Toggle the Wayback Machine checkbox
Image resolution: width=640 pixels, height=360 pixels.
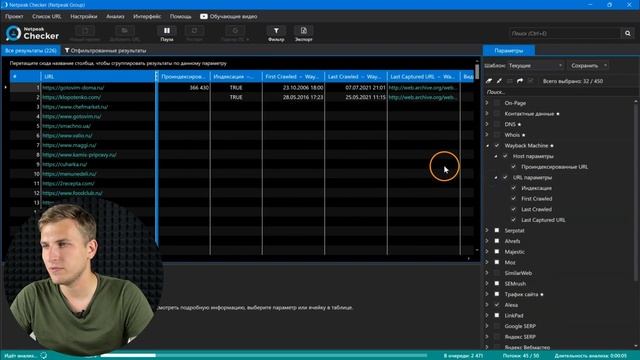click(x=497, y=145)
